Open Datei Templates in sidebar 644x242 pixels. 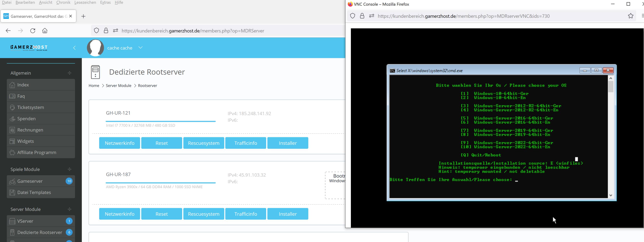pos(41,192)
